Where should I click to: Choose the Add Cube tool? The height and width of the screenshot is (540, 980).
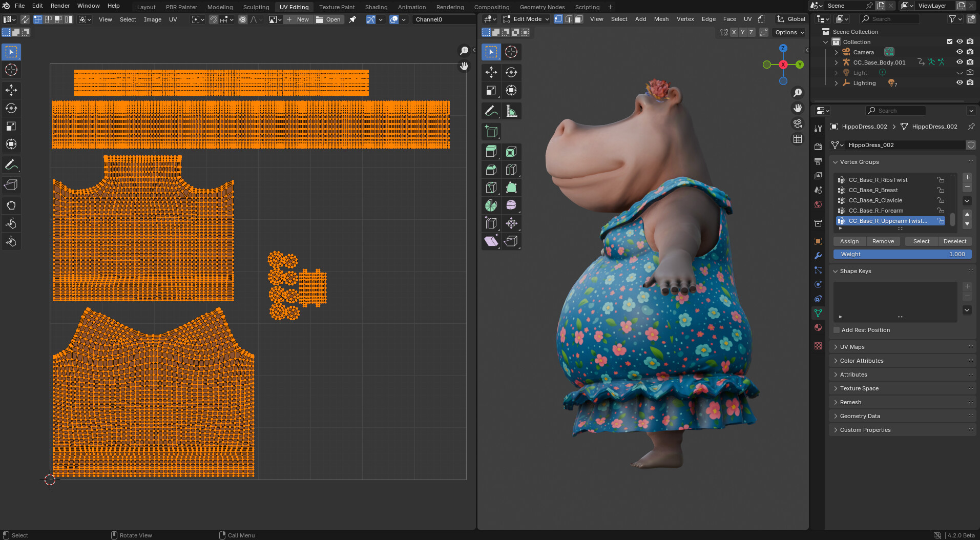tap(491, 131)
